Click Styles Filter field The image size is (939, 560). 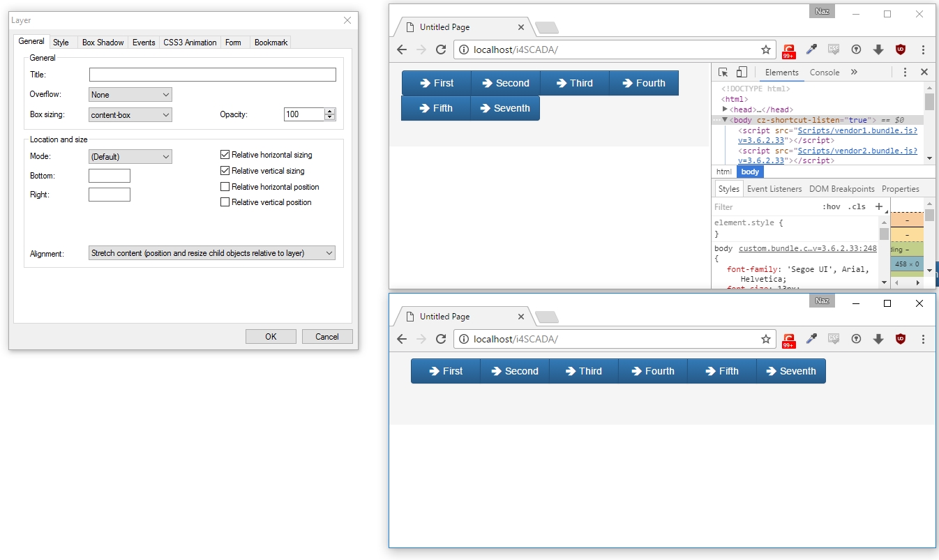[764, 206]
